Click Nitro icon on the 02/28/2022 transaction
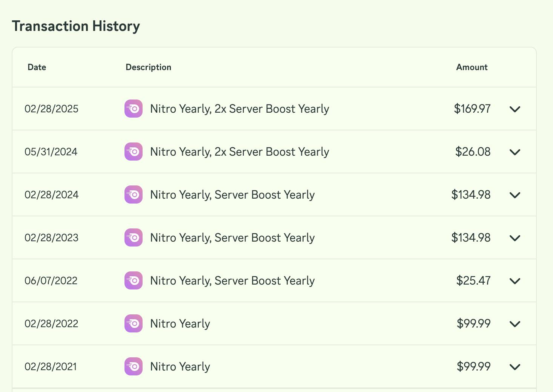The width and height of the screenshot is (553, 392). click(x=134, y=323)
